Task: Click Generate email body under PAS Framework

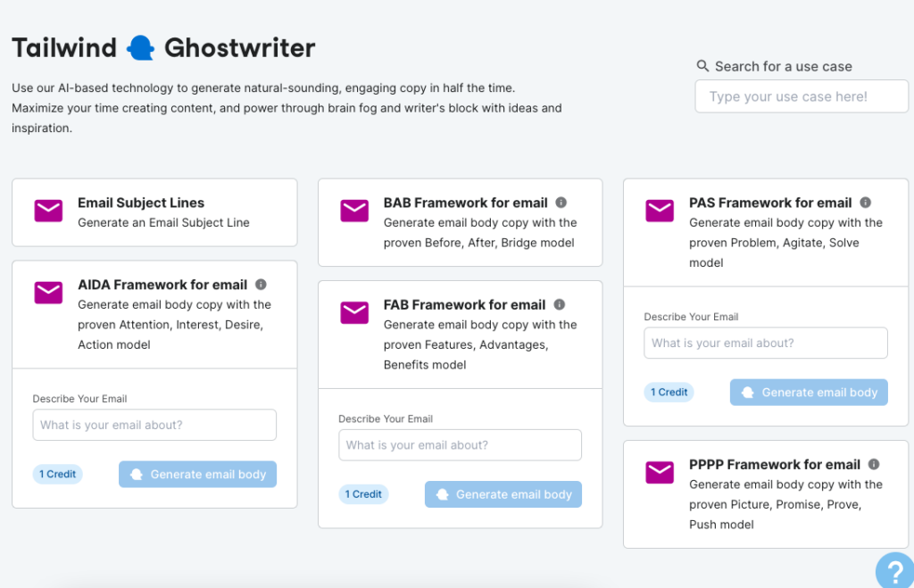Action: 808,392
